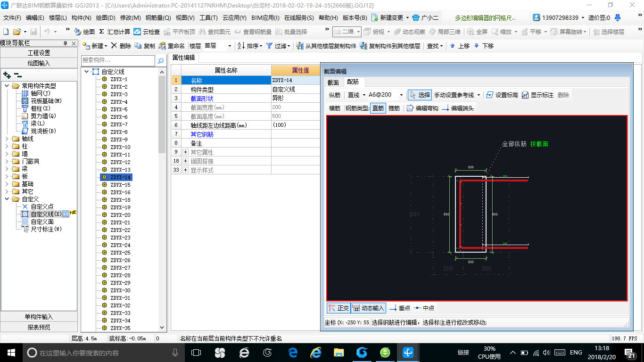Click 局部三维 local 3D tool
Viewport: 644px width, 362px height.
[x=445, y=32]
